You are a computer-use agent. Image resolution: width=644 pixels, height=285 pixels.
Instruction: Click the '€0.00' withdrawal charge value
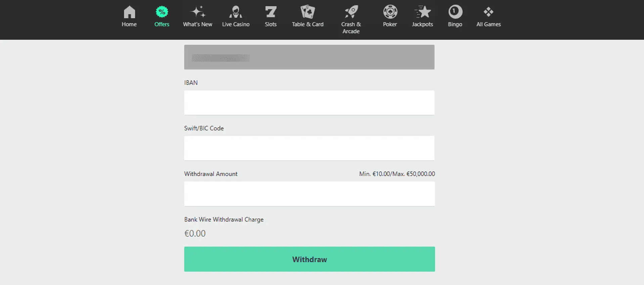click(195, 233)
